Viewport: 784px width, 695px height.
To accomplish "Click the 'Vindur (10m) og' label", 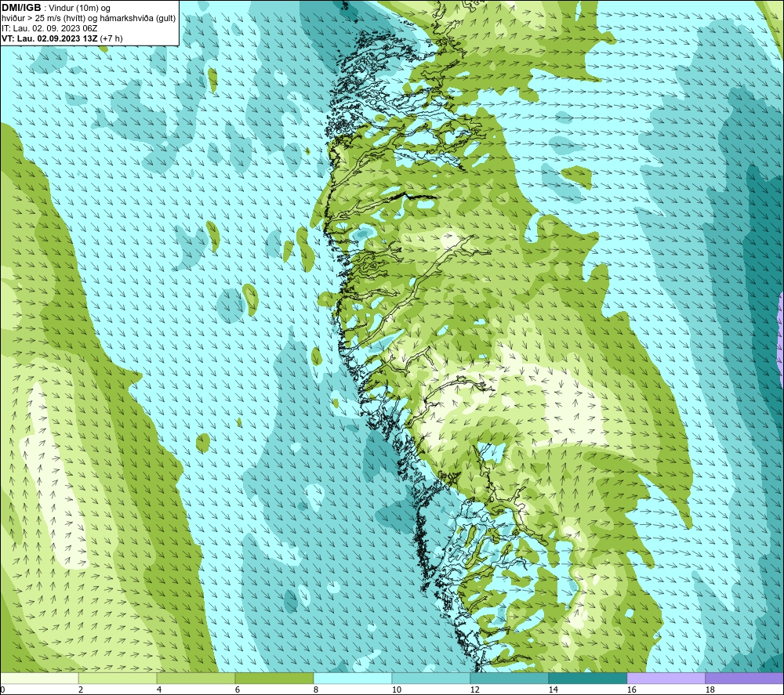I will click(x=79, y=8).
